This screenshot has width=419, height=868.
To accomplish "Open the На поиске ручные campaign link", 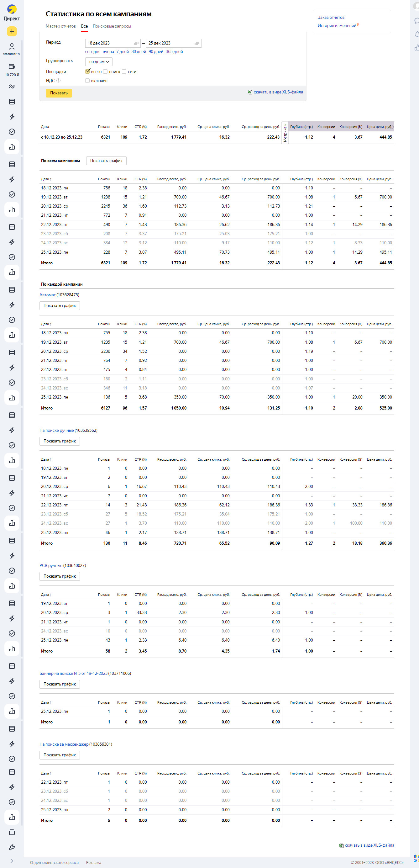I will tap(57, 430).
